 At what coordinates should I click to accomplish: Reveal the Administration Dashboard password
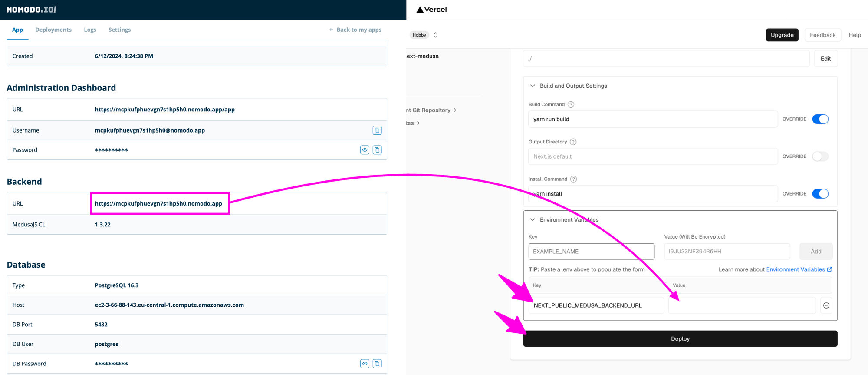tap(365, 150)
